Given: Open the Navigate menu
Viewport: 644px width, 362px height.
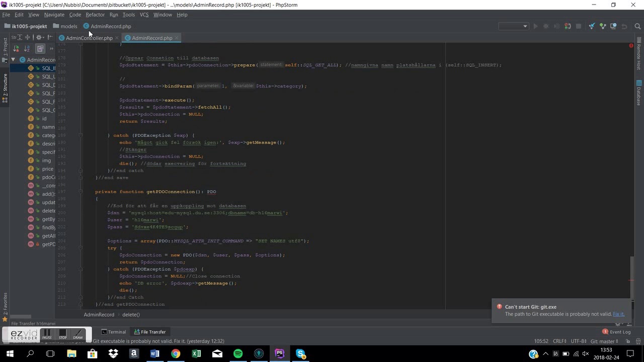Looking at the screenshot, I should coord(54,15).
